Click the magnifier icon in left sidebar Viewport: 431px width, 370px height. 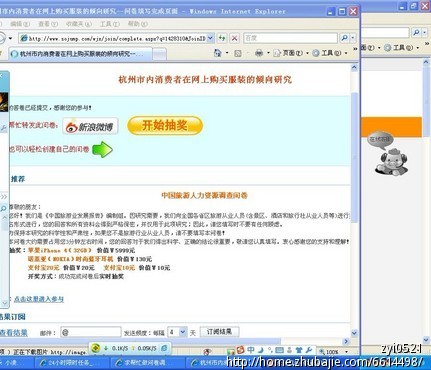click(3, 209)
